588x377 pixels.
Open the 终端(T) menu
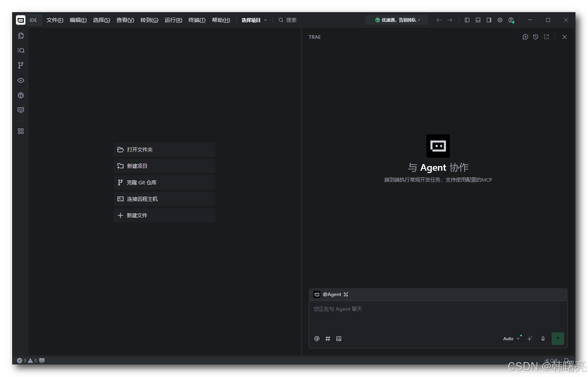(197, 20)
